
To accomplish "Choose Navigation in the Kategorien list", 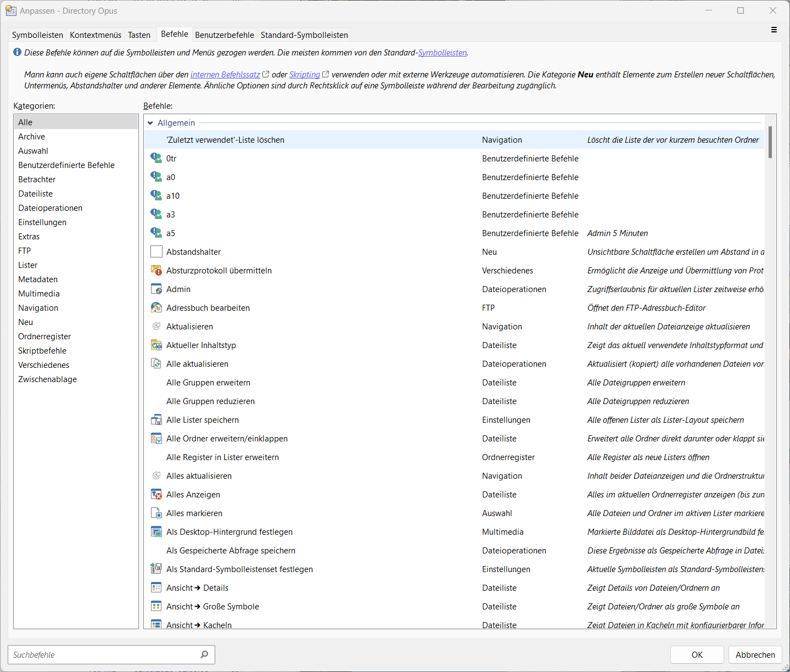I will 76,307.
